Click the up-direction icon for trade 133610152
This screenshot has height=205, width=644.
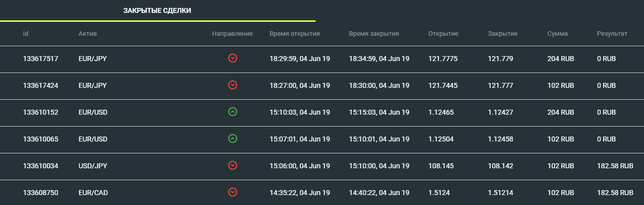(x=232, y=112)
